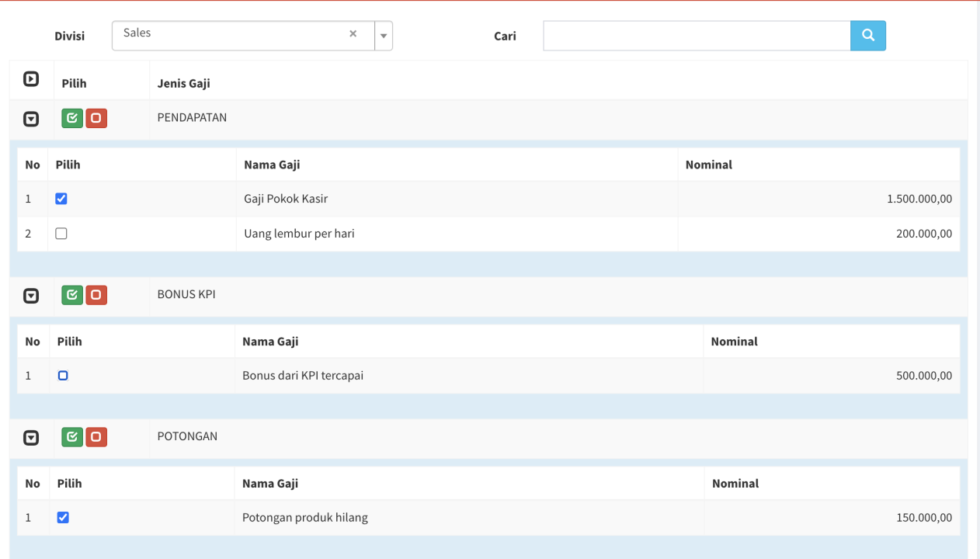Image resolution: width=980 pixels, height=559 pixels.
Task: Click the blue search magnifier button
Action: point(867,36)
